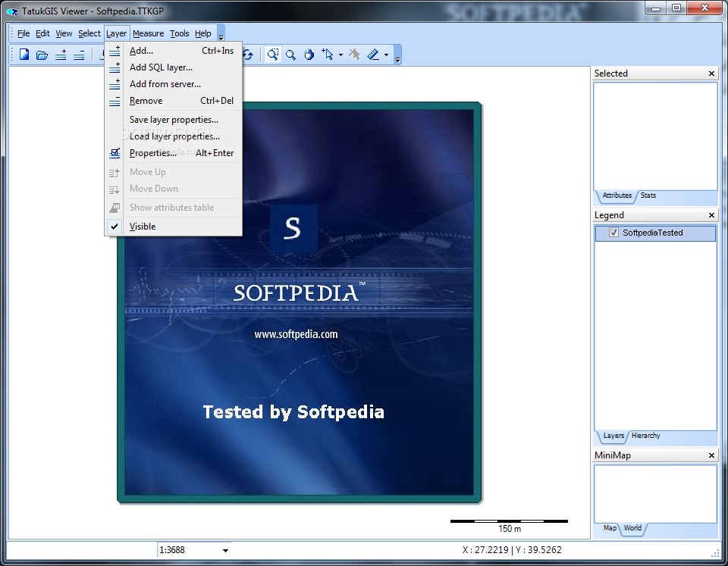This screenshot has width=728, height=566.
Task: Choose Add SQL layer... menu entry
Action: [174, 67]
